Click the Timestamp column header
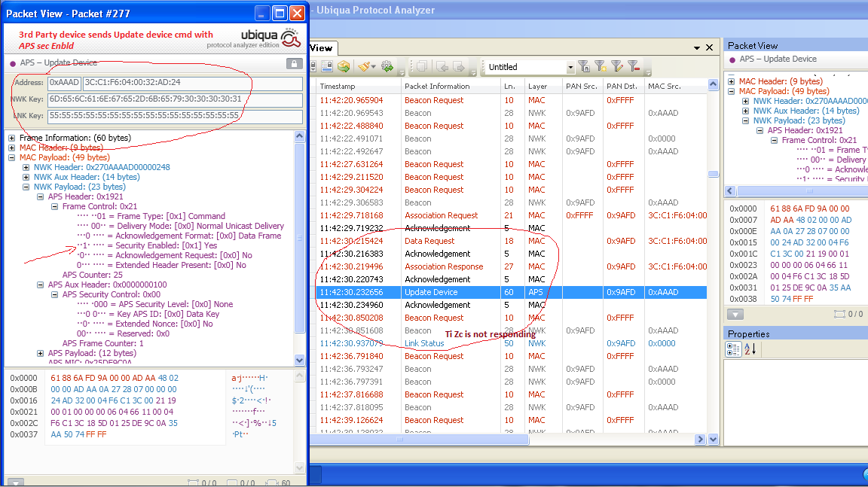 (x=358, y=87)
